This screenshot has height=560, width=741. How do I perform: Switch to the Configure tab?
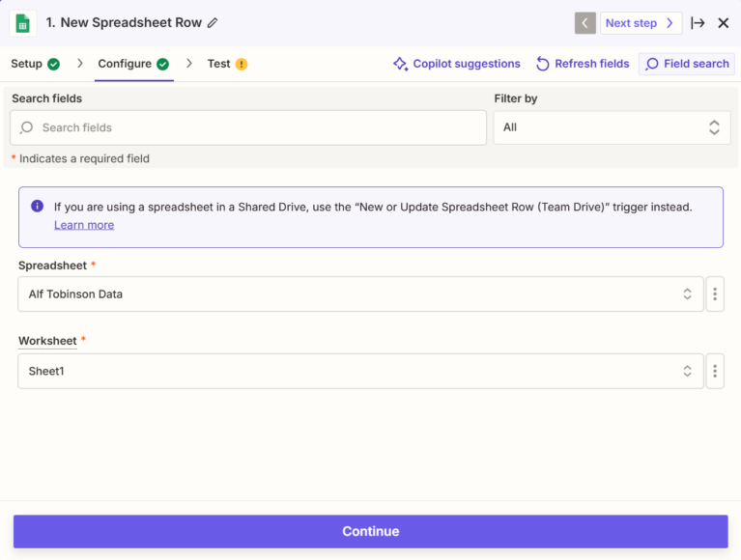[x=133, y=64]
